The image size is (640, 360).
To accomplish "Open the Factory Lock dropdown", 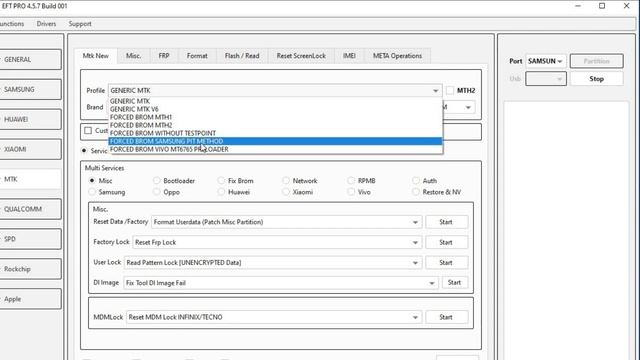I will tap(277, 242).
